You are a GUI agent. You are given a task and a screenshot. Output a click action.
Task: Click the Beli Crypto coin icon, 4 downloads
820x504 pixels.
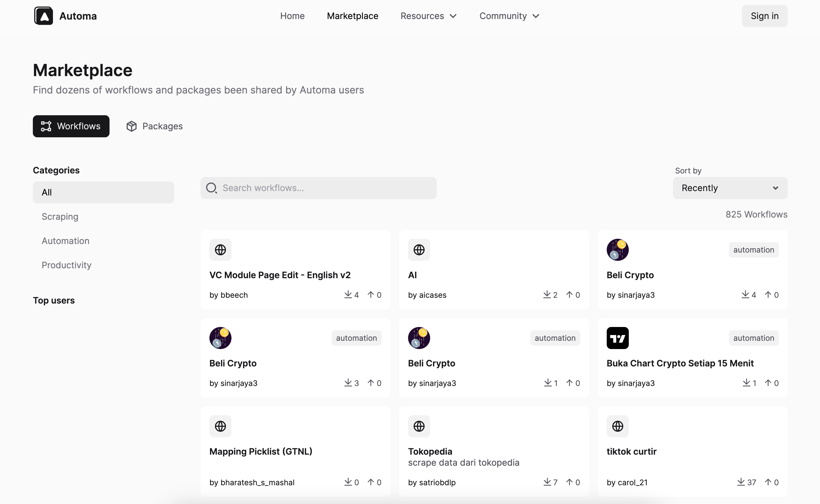[617, 250]
